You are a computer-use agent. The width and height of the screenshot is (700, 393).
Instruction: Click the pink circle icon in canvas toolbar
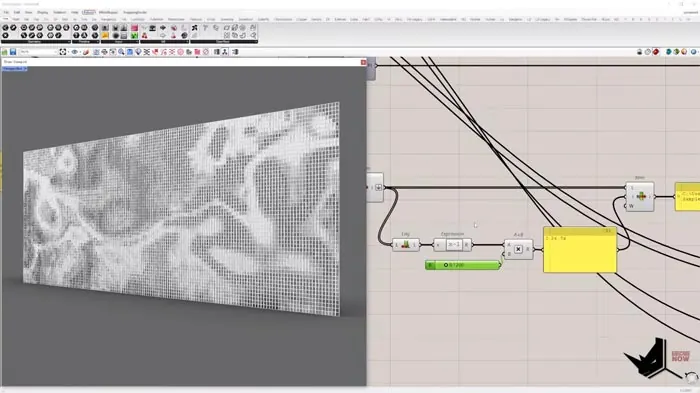(x=180, y=52)
